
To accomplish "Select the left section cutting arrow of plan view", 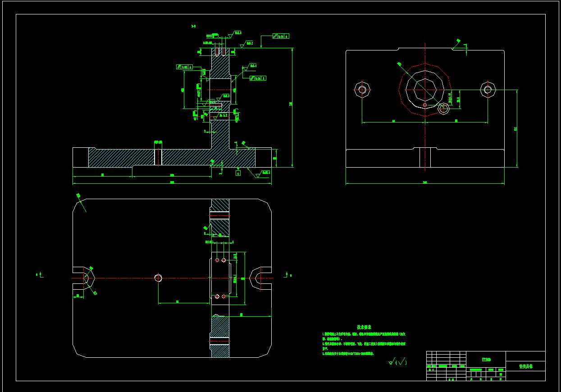I will [x=40, y=274].
